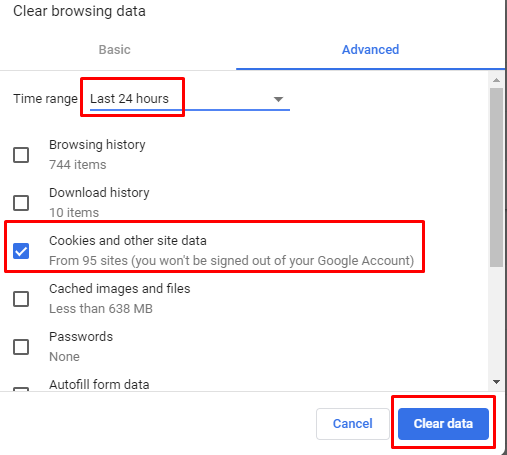Click the Time range dropdown arrow
Viewport: 507px width, 455px height.
click(x=278, y=99)
